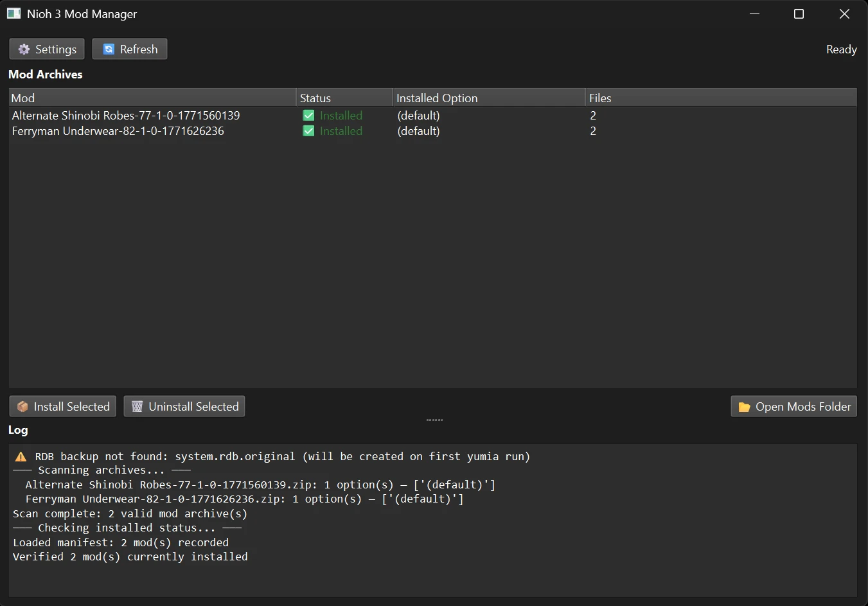Click file count 2 for Alternate Shinobi Robes

point(593,116)
